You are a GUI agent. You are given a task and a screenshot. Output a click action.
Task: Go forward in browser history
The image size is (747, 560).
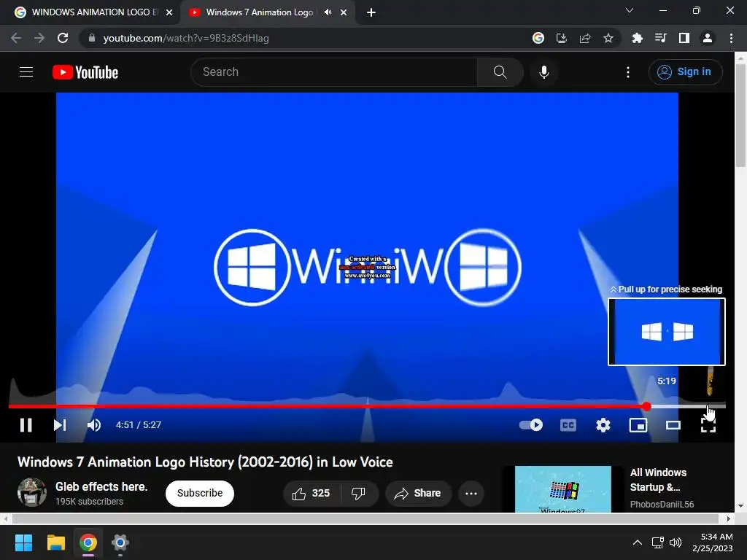pos(39,38)
